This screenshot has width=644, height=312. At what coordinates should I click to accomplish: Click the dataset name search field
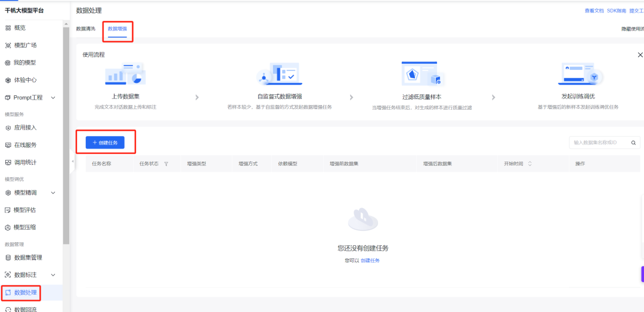pos(598,143)
